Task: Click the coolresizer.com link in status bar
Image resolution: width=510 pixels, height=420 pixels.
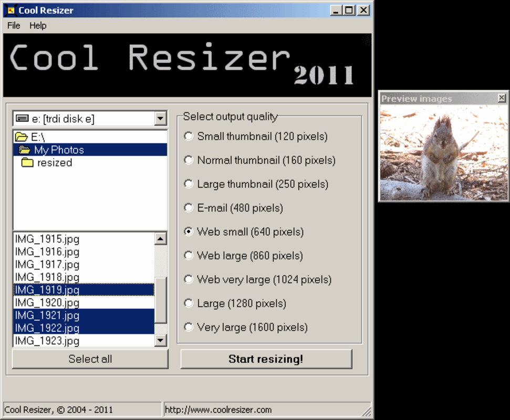Action: 219,409
